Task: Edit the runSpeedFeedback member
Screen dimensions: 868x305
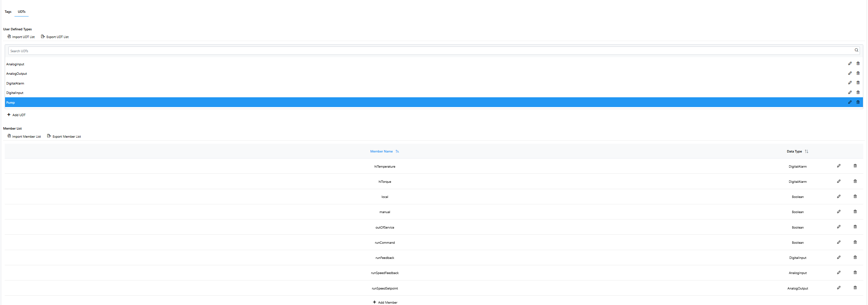Action: pos(839,273)
